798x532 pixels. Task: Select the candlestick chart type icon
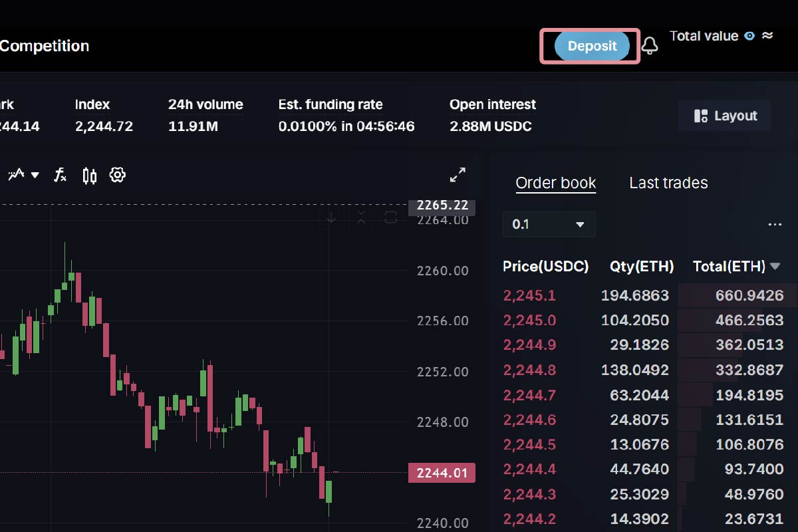pos(89,175)
